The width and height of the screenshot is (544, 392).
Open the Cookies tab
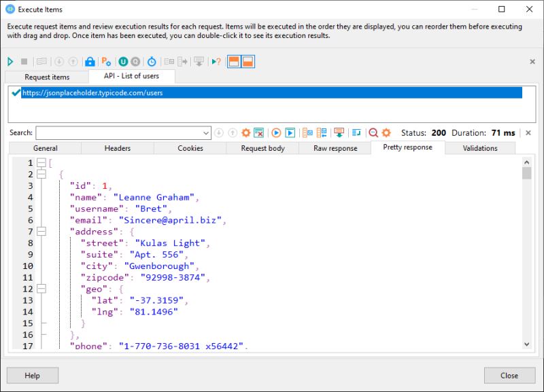pos(190,148)
